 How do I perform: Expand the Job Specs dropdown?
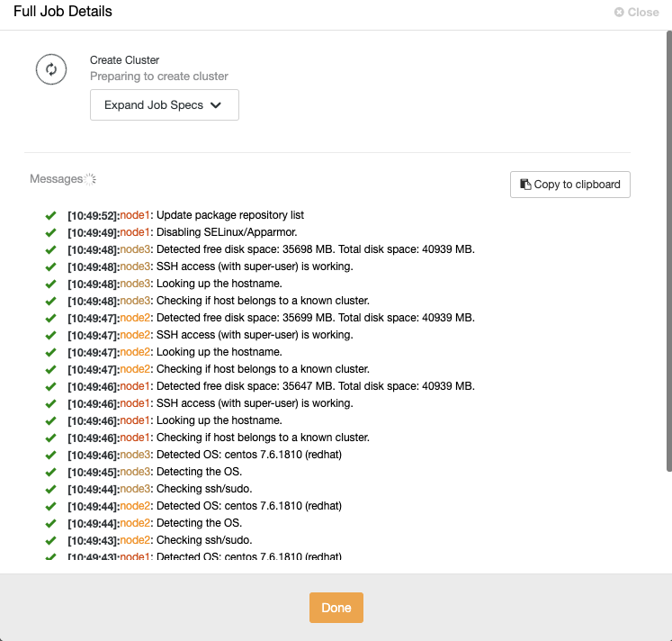coord(164,105)
